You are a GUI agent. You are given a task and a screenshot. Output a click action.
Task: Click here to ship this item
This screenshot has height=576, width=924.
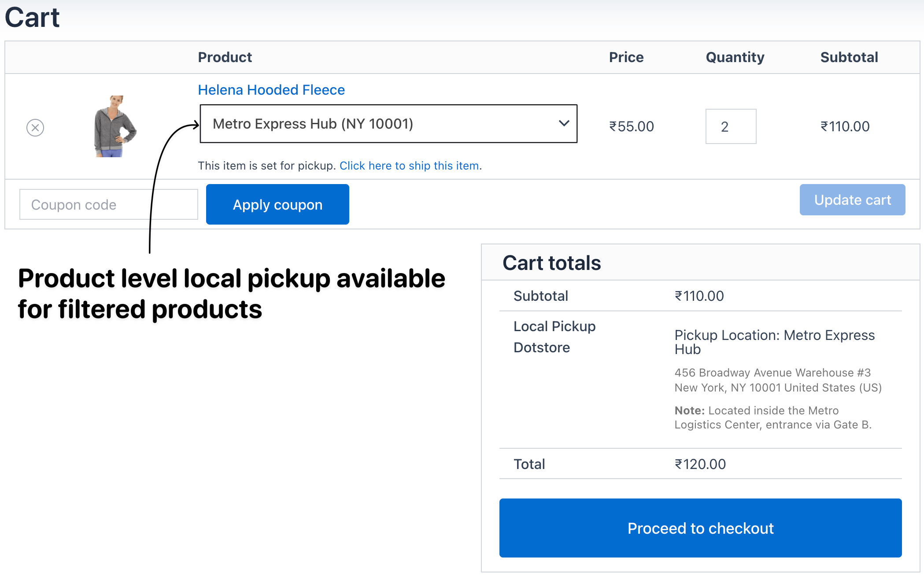point(409,166)
